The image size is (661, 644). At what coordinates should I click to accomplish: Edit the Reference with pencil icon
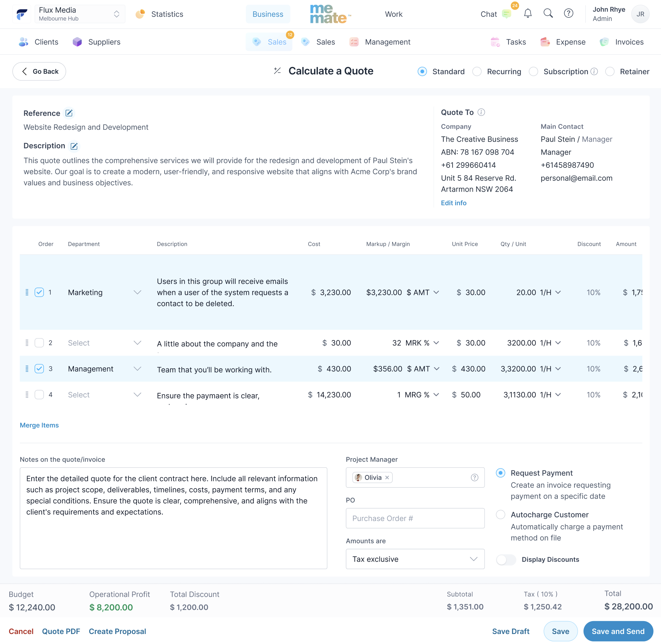[69, 113]
